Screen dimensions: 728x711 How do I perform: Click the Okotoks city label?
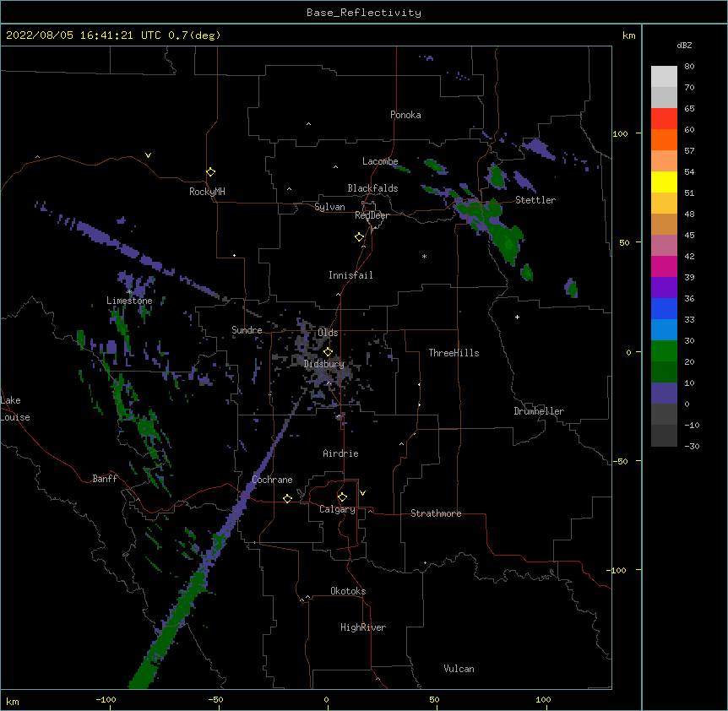click(x=348, y=591)
